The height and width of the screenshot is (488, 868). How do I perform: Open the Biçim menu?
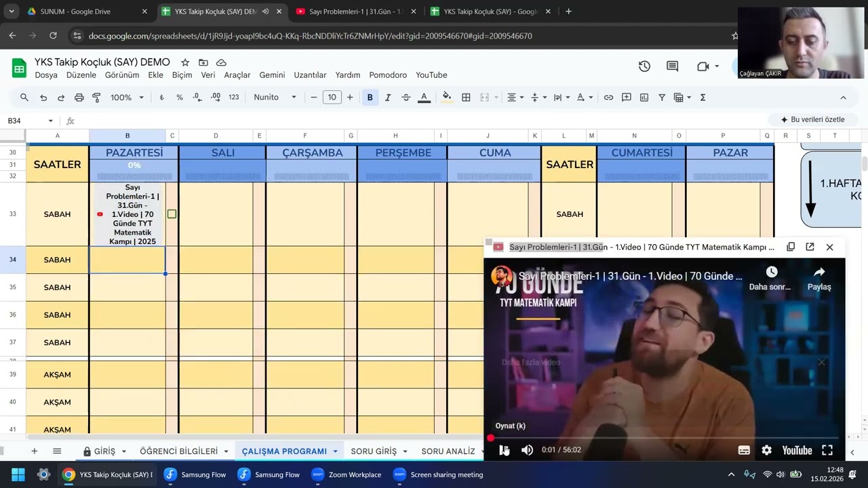[x=182, y=75]
